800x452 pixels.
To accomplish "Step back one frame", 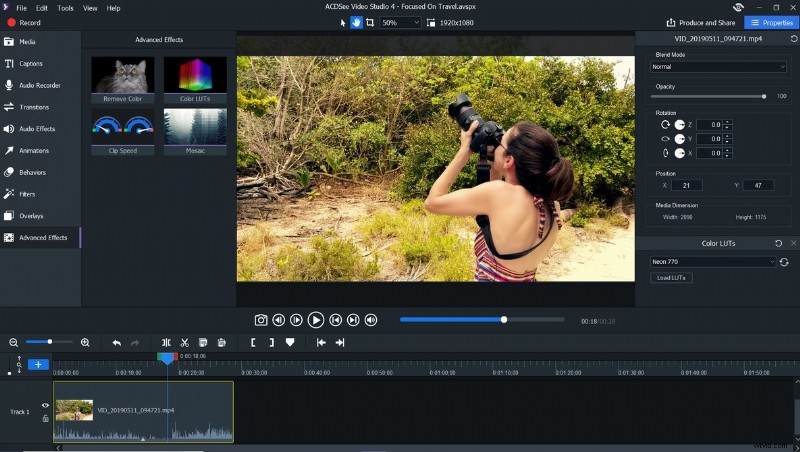I will pyautogui.click(x=279, y=320).
